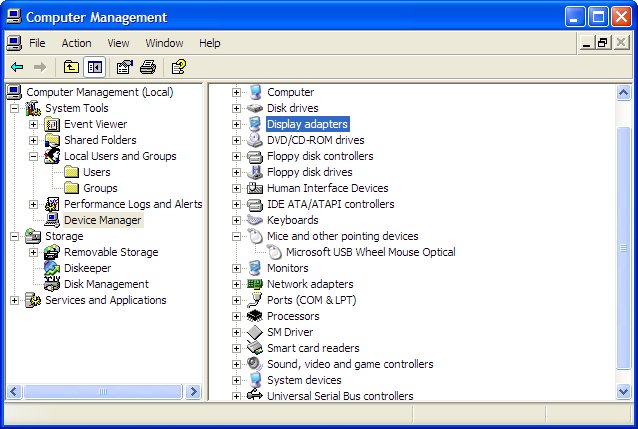Select the Human Interface Devices label
638x429 pixels.
coord(328,188)
